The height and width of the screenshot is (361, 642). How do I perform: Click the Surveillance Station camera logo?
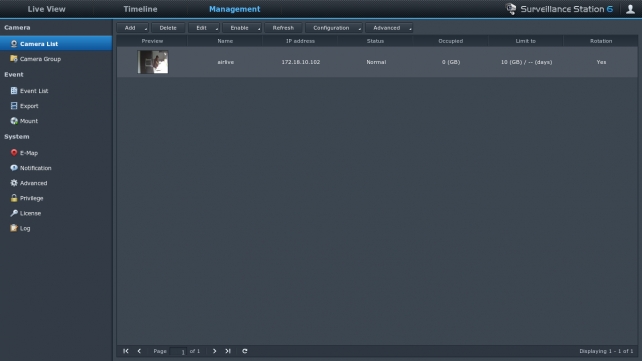(x=511, y=9)
